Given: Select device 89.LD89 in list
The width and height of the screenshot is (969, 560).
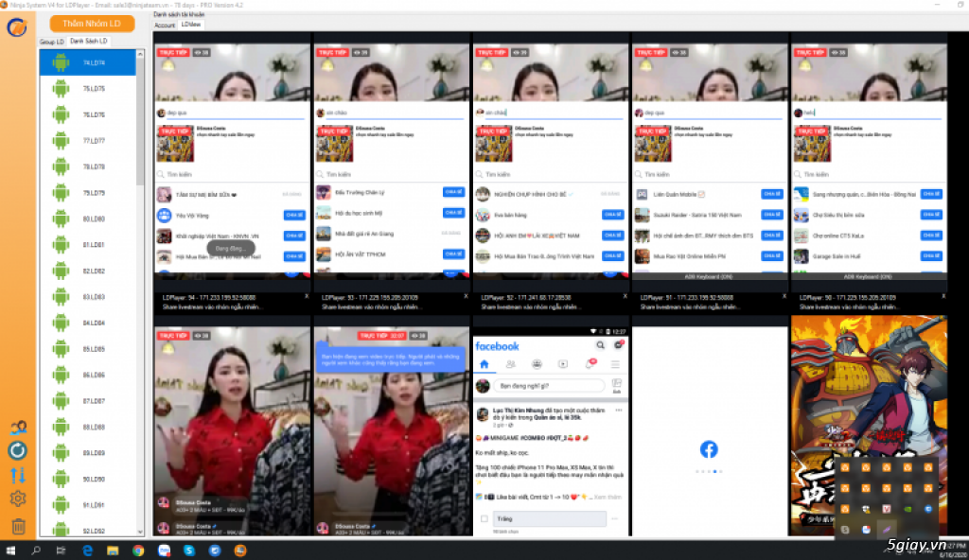Looking at the screenshot, I should (x=88, y=452).
